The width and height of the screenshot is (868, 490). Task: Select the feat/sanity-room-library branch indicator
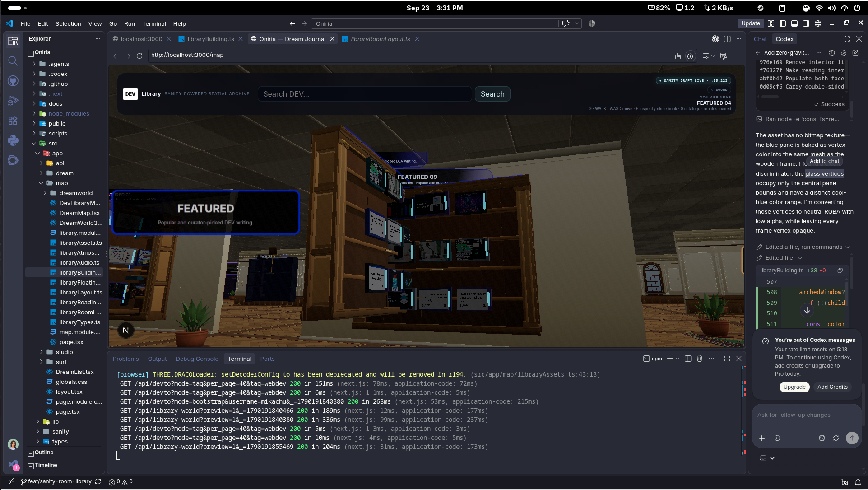pyautogui.click(x=56, y=481)
